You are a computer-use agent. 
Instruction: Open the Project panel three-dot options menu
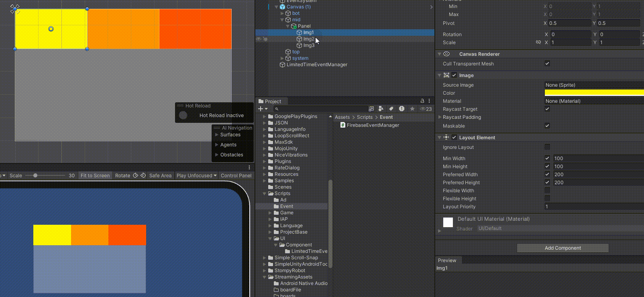[x=429, y=101]
